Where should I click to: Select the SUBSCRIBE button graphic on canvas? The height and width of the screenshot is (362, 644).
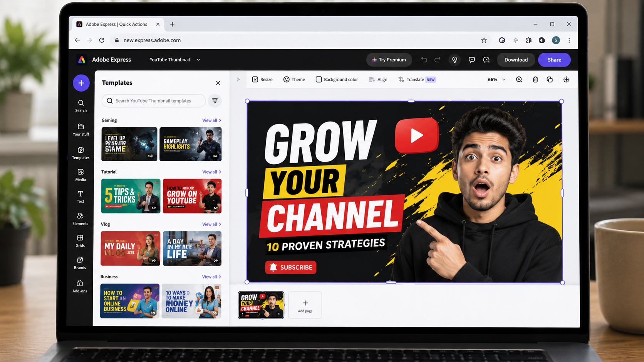tap(291, 267)
